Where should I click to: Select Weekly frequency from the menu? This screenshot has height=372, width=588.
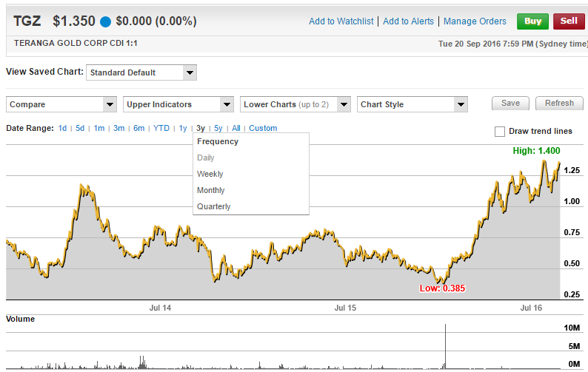click(x=210, y=174)
